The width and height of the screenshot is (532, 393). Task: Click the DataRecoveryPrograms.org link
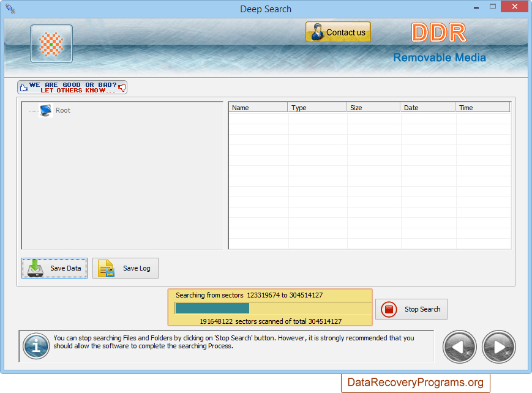(415, 383)
